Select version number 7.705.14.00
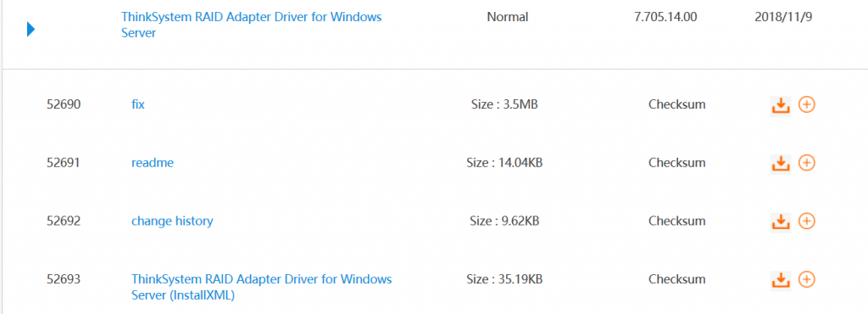The height and width of the screenshot is (314, 868). click(x=665, y=17)
